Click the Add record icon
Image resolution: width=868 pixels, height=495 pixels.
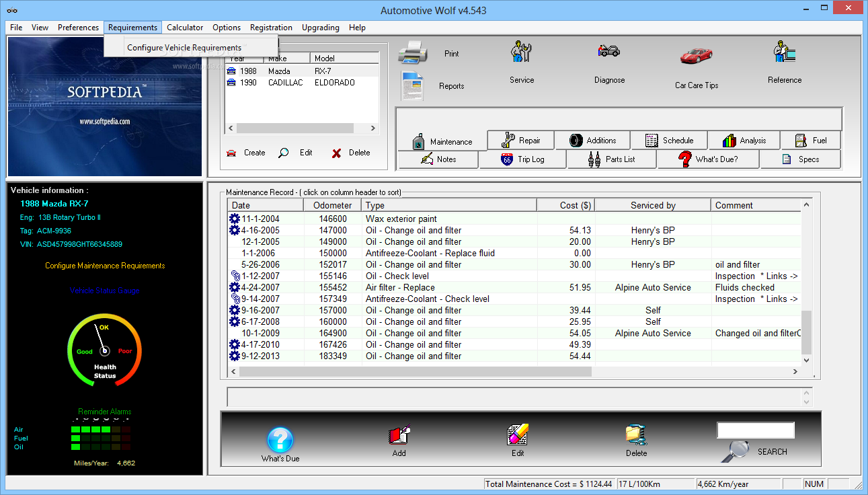pyautogui.click(x=399, y=435)
